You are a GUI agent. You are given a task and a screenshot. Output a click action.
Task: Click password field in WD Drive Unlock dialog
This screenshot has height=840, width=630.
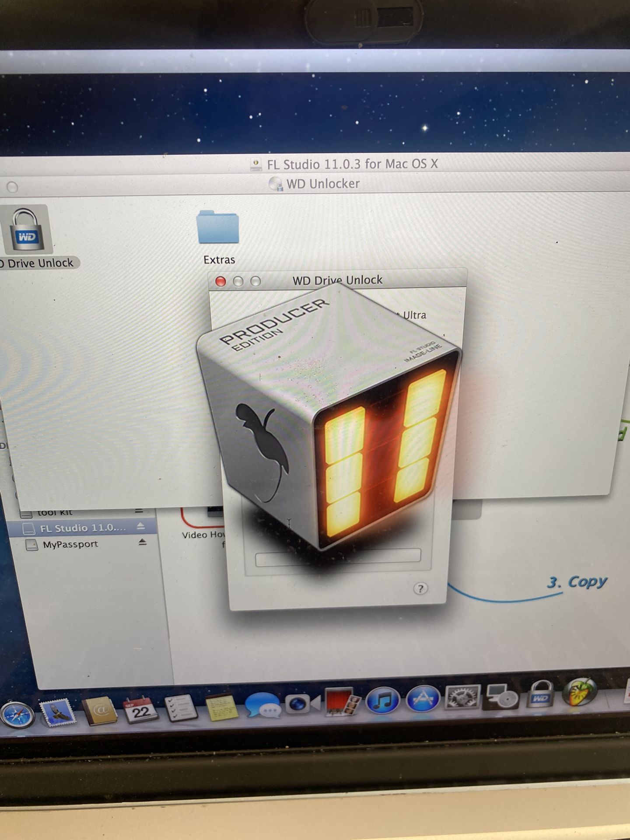pos(338,557)
